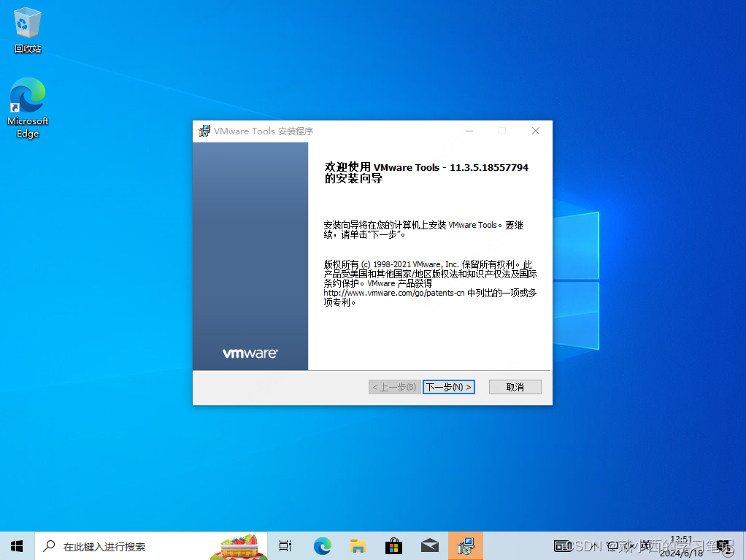Open the Windows Start menu
The image size is (746, 560).
click(x=17, y=546)
